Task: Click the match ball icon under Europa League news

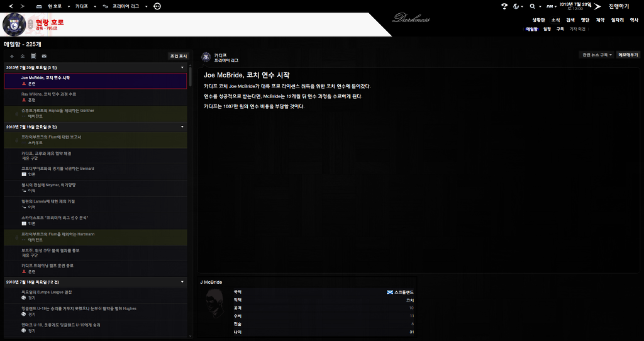Action: click(x=24, y=298)
